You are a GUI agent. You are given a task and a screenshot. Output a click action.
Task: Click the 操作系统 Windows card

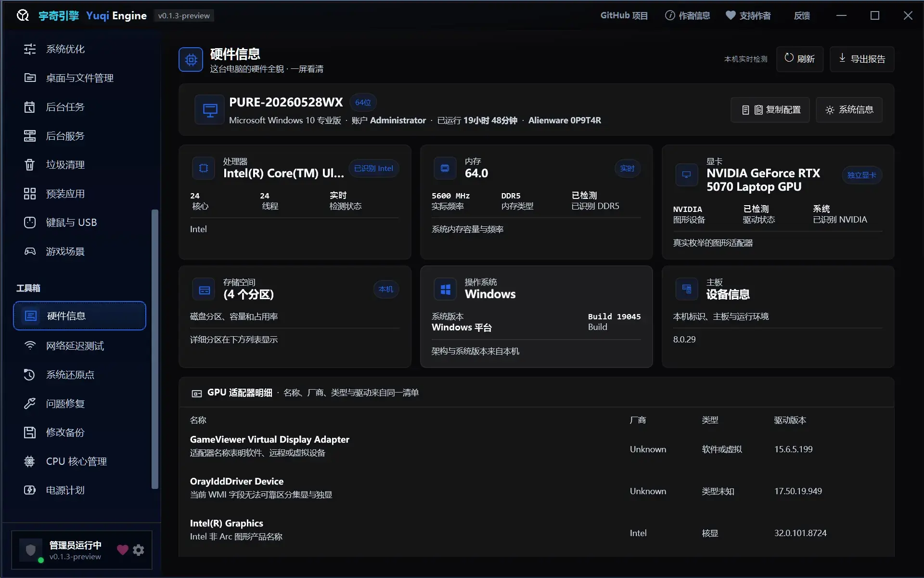(537, 317)
